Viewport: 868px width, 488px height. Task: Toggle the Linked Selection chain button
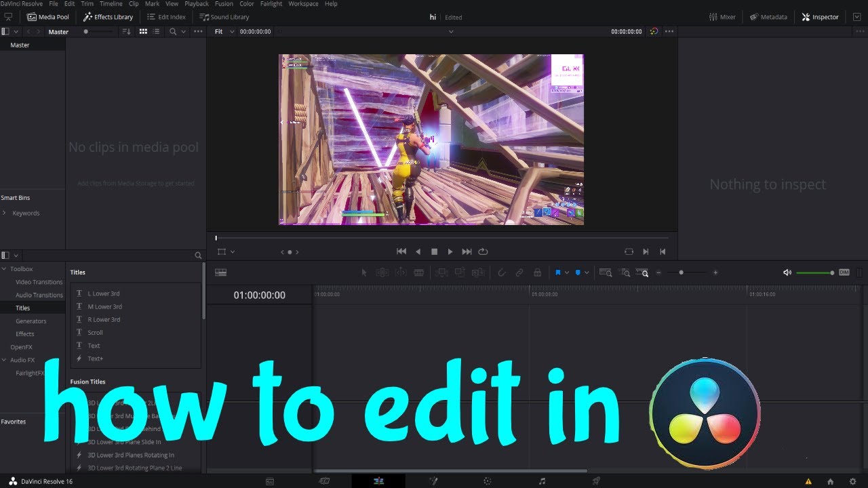click(x=519, y=272)
